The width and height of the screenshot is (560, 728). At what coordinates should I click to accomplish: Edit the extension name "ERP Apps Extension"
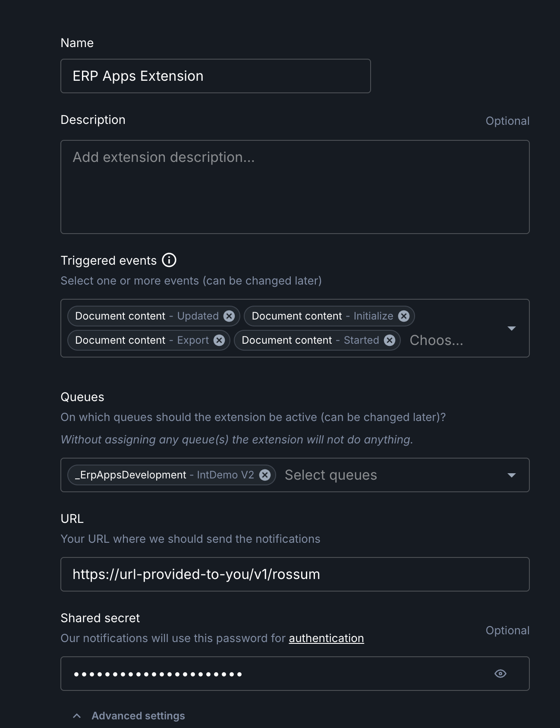(x=216, y=76)
